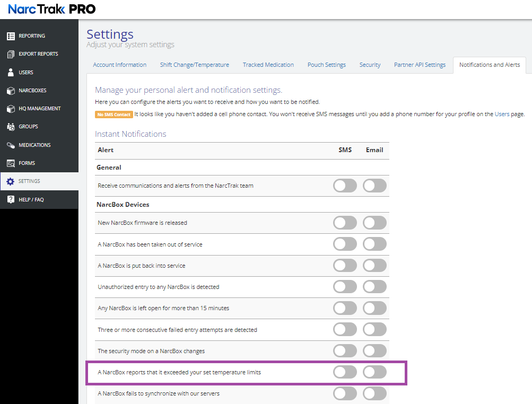Toggle SMS for NarcBox fails to synchronize
The height and width of the screenshot is (404, 532).
[x=345, y=393]
